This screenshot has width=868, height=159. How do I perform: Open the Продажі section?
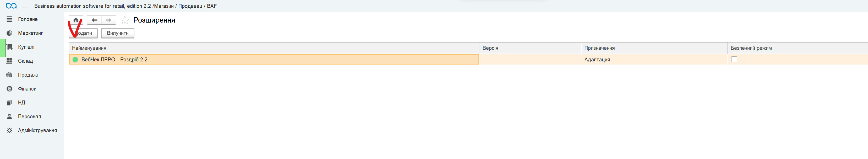(x=28, y=75)
